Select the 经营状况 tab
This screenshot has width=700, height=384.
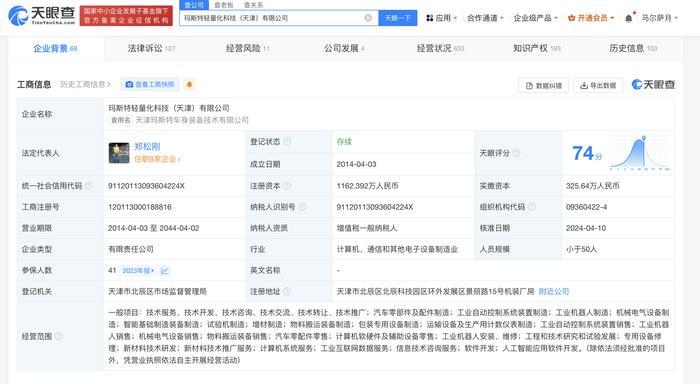pyautogui.click(x=440, y=48)
